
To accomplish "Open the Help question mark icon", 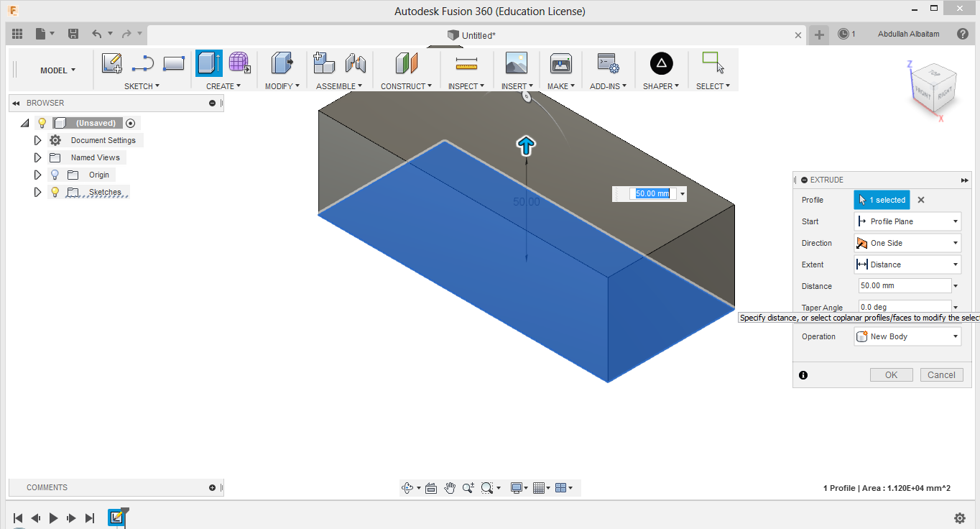I will coord(963,34).
